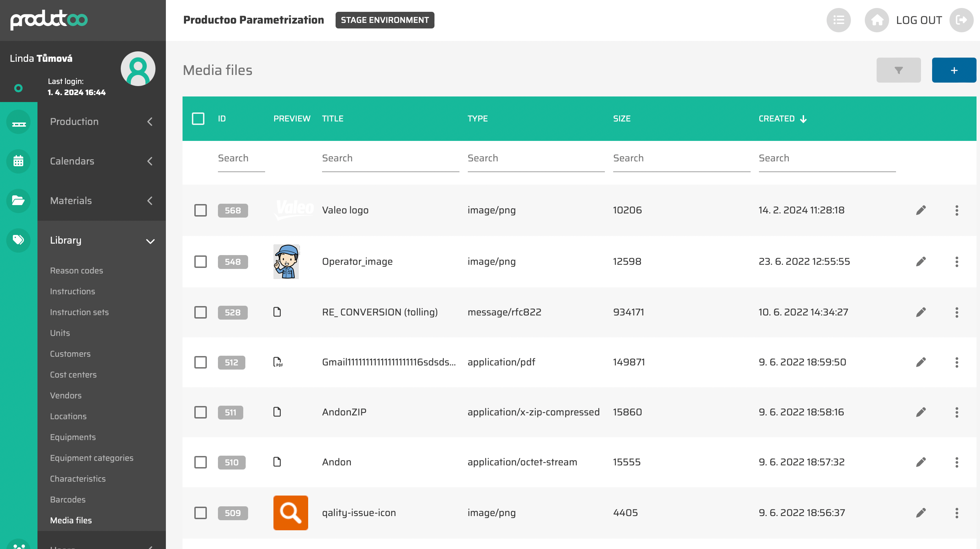Sort table by the Created column
980x549 pixels.
(x=776, y=119)
